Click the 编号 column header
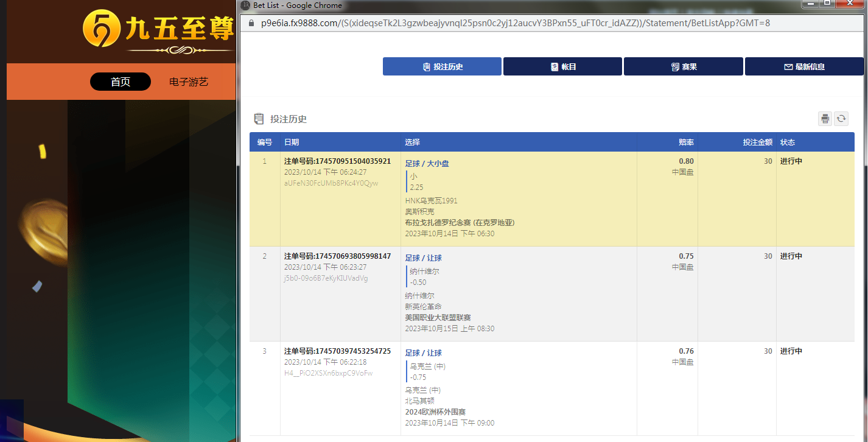868x442 pixels. (265, 142)
